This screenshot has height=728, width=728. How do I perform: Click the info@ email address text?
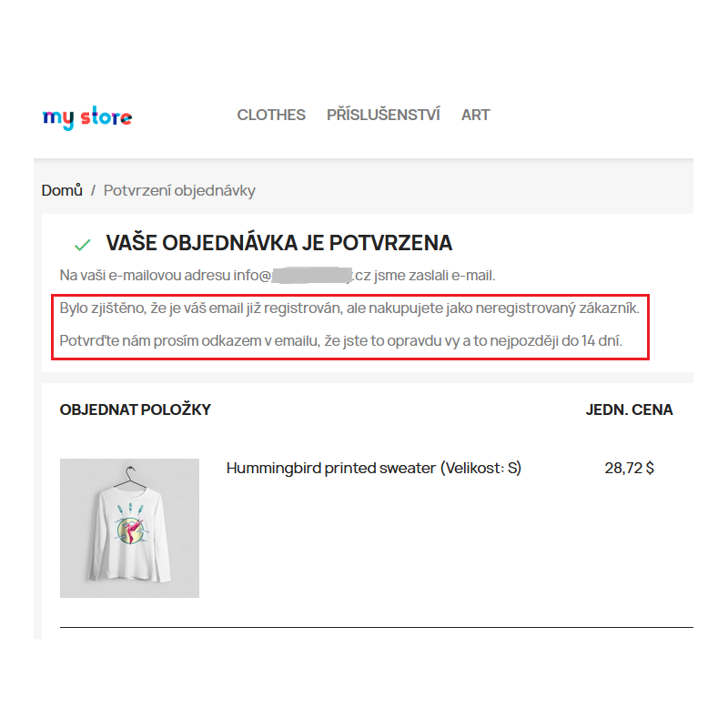coord(252,276)
